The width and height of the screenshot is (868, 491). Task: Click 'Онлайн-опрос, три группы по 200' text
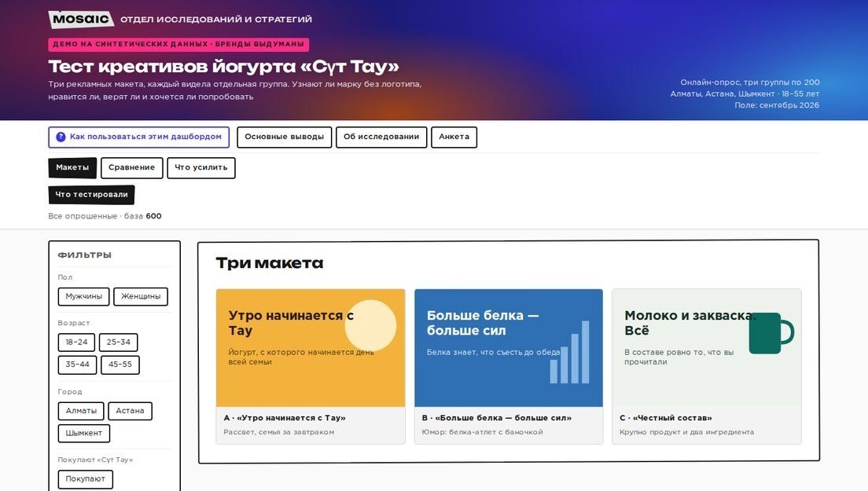[750, 82]
